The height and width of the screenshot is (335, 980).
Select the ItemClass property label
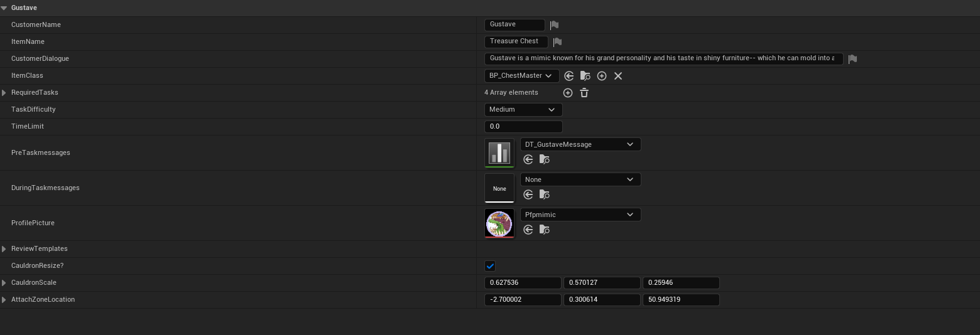pyautogui.click(x=27, y=76)
